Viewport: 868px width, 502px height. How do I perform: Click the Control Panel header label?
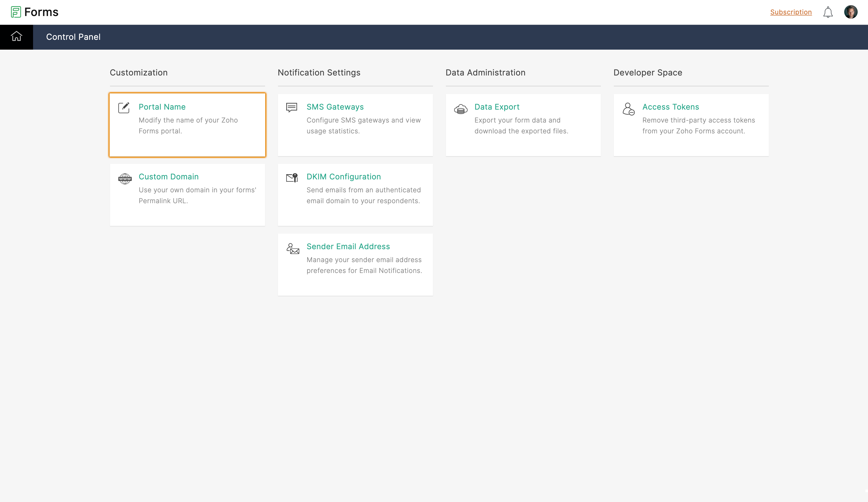point(73,37)
